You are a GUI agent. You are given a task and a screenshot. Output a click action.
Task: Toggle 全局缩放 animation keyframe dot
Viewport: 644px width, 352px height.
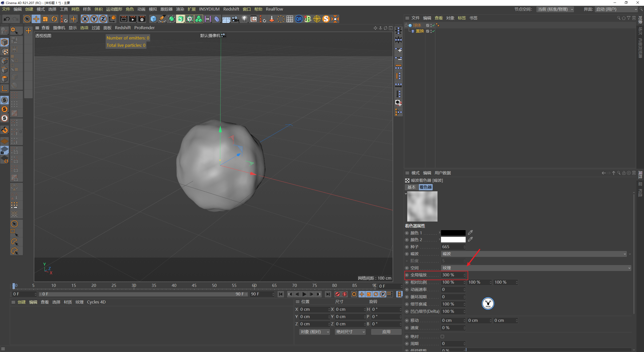(407, 275)
